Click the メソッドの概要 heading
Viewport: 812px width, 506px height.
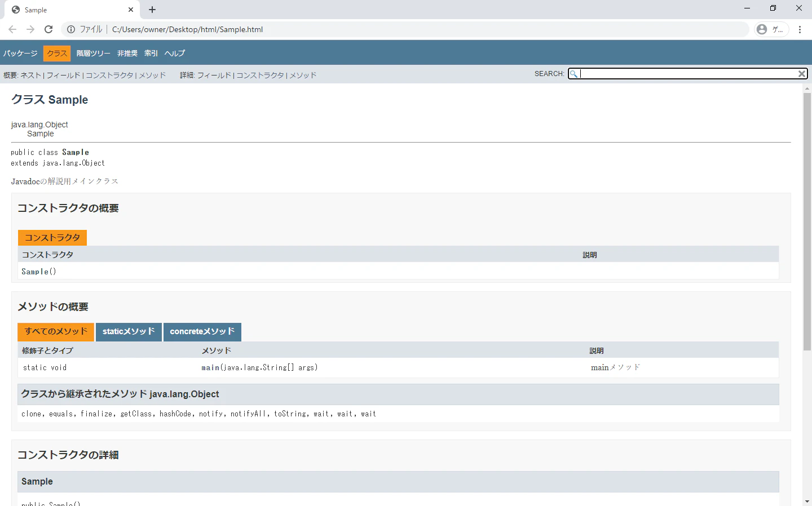53,307
